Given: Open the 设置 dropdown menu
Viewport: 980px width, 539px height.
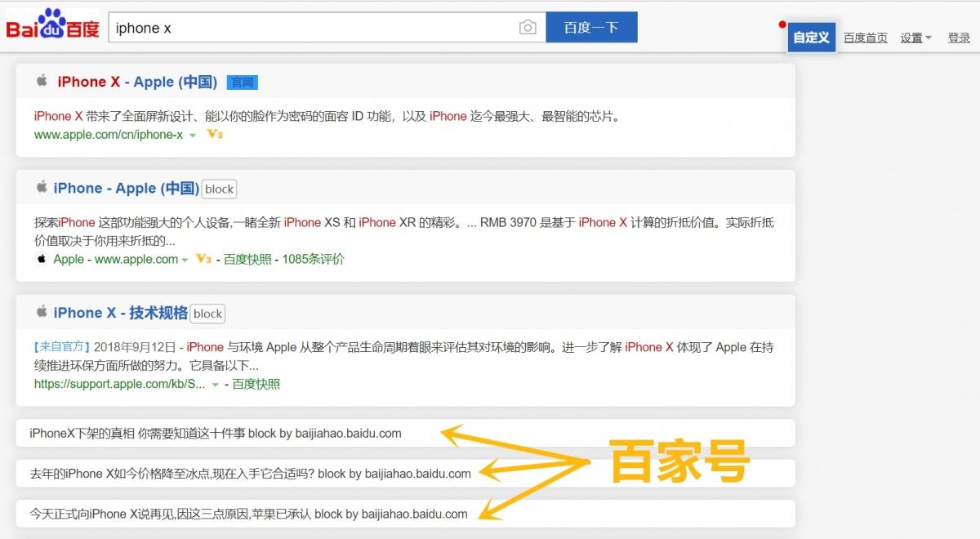Looking at the screenshot, I should 915,38.
